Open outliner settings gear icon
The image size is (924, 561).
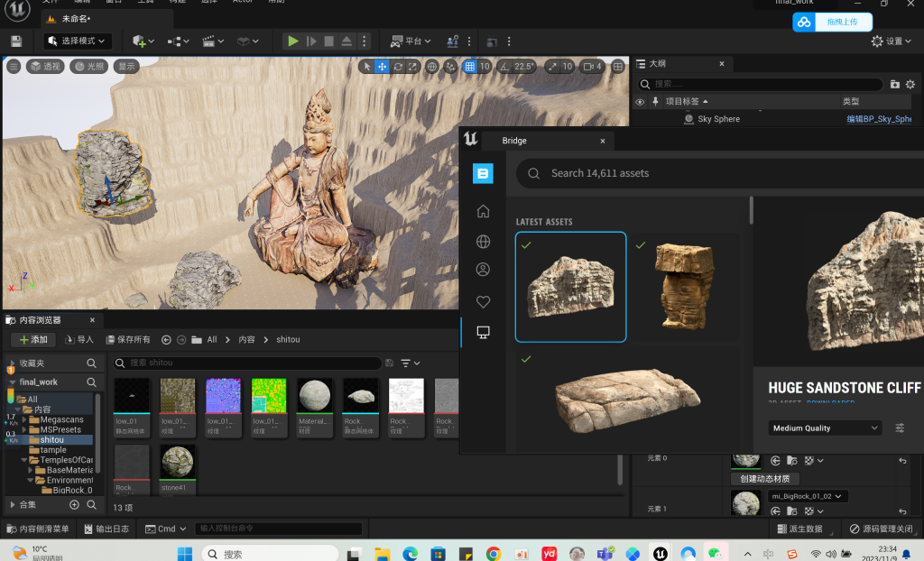[x=910, y=84]
